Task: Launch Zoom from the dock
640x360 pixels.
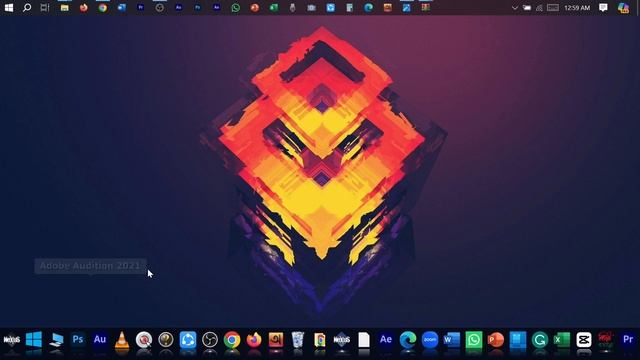Action: pos(430,340)
